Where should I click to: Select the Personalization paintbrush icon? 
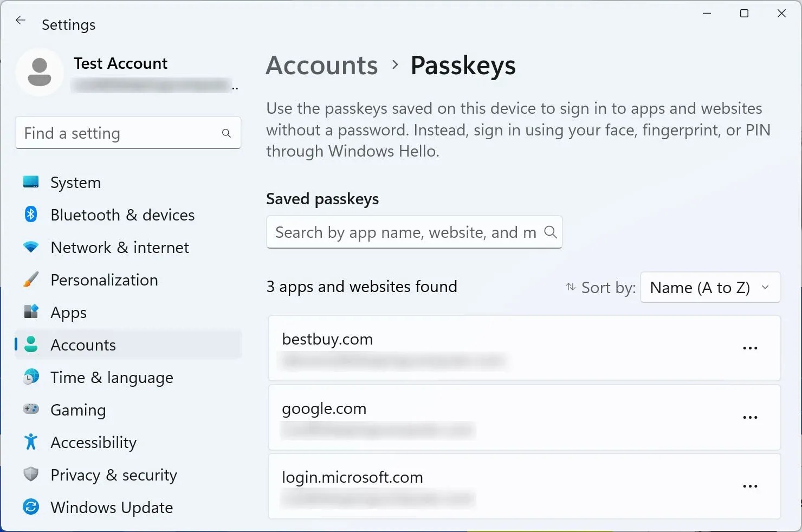[31, 280]
